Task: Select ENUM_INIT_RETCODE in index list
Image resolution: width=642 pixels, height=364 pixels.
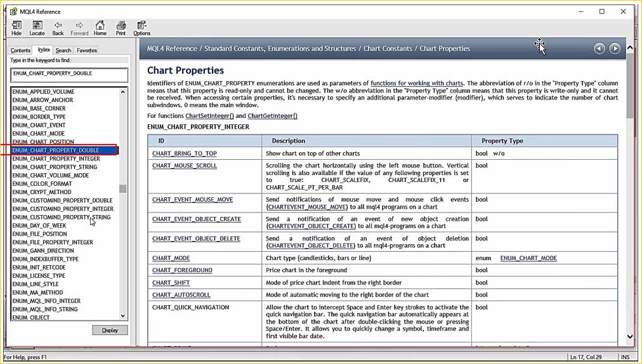Action: coord(39,268)
